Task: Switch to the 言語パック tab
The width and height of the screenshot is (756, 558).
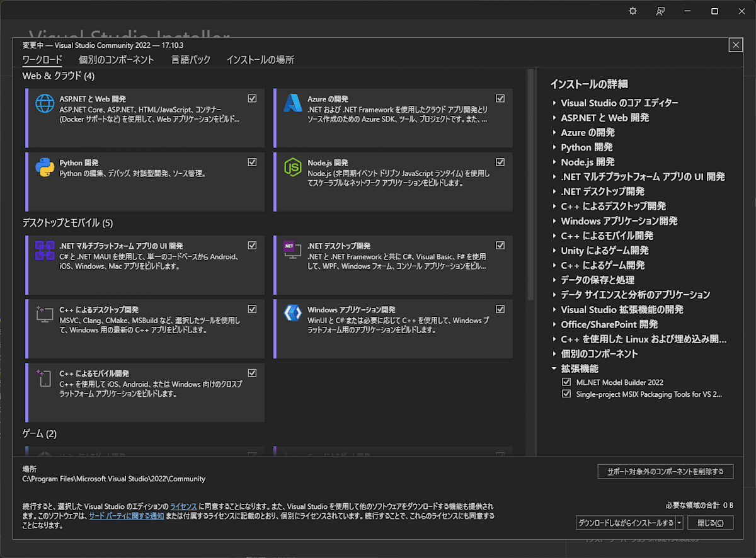Action: click(191, 60)
